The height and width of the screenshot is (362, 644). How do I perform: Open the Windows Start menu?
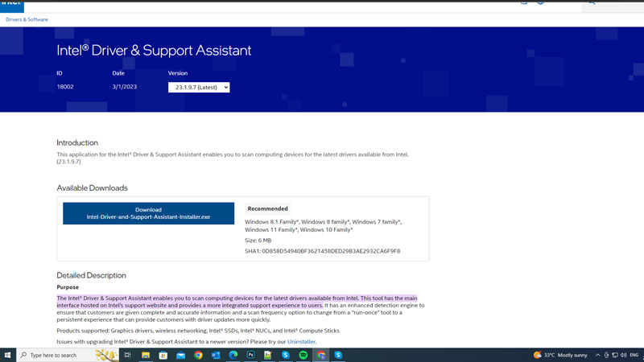pos(7,355)
